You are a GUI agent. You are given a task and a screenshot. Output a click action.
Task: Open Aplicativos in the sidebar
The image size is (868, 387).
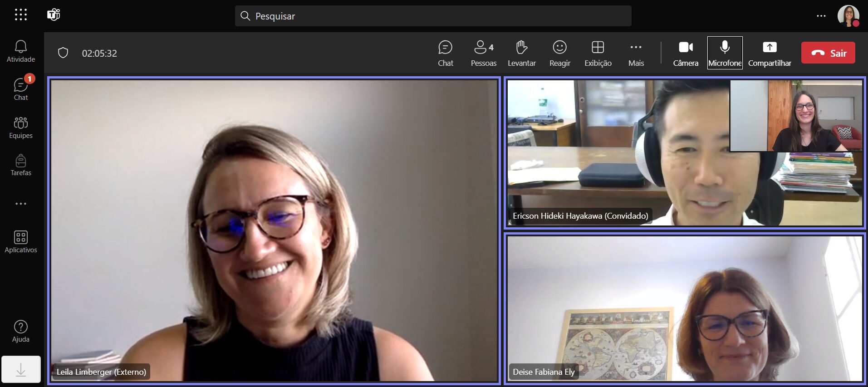(x=20, y=241)
